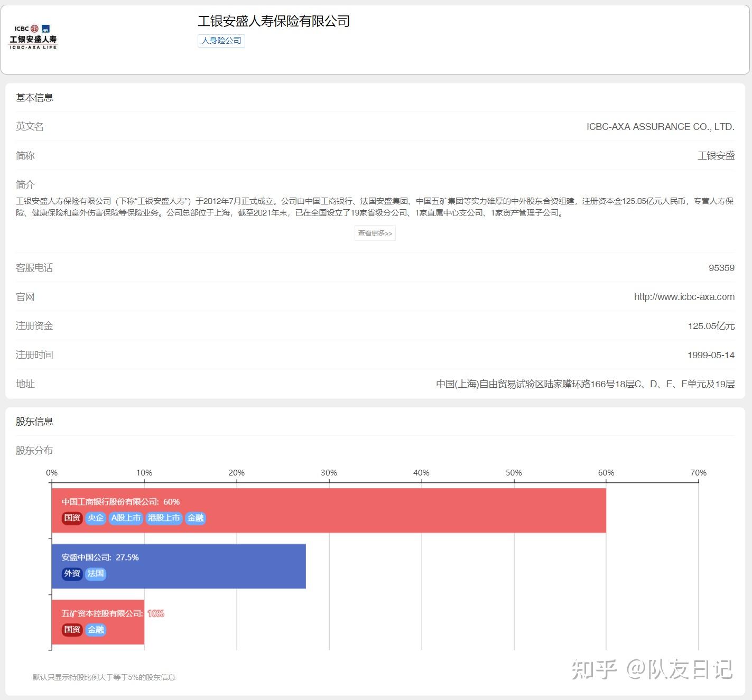
Task: Click the company title 工银安盛人寿保险有限公司
Action: [x=274, y=21]
